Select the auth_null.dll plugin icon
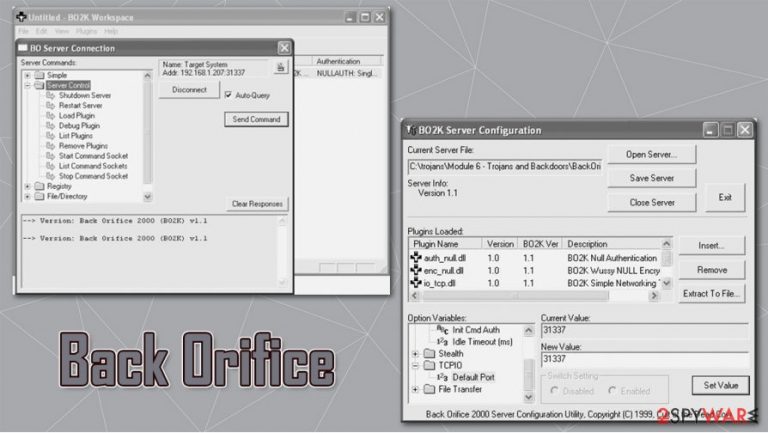 tap(416, 258)
